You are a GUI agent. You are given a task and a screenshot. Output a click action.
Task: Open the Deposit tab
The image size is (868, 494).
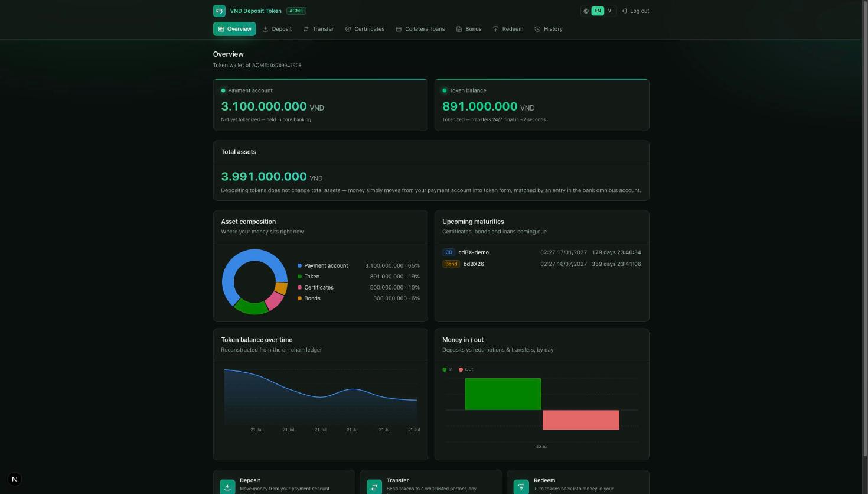click(x=277, y=29)
